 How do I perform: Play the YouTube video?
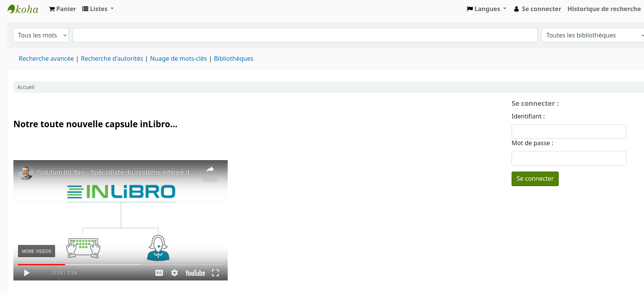point(27,273)
